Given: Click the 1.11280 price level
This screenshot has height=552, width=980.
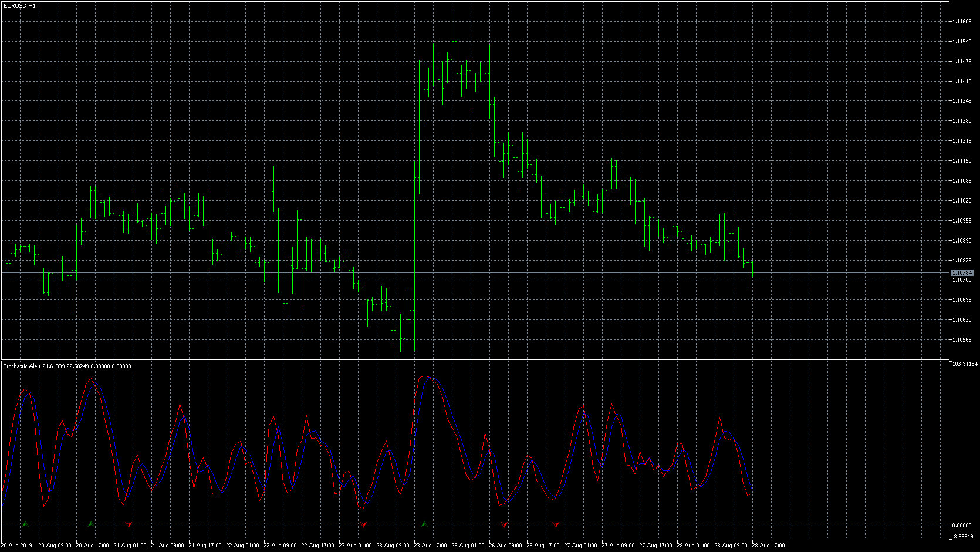Looking at the screenshot, I should (961, 121).
